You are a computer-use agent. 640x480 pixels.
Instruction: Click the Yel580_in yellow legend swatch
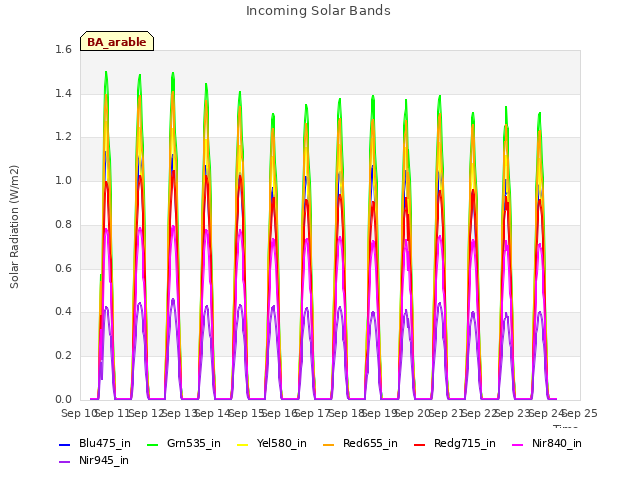[x=242, y=444]
